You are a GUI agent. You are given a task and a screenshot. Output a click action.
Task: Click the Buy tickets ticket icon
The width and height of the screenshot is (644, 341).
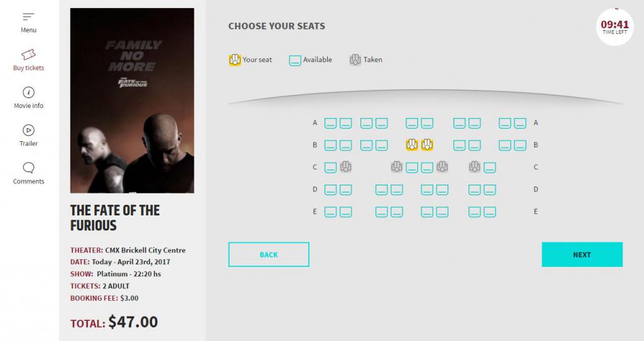(28, 55)
